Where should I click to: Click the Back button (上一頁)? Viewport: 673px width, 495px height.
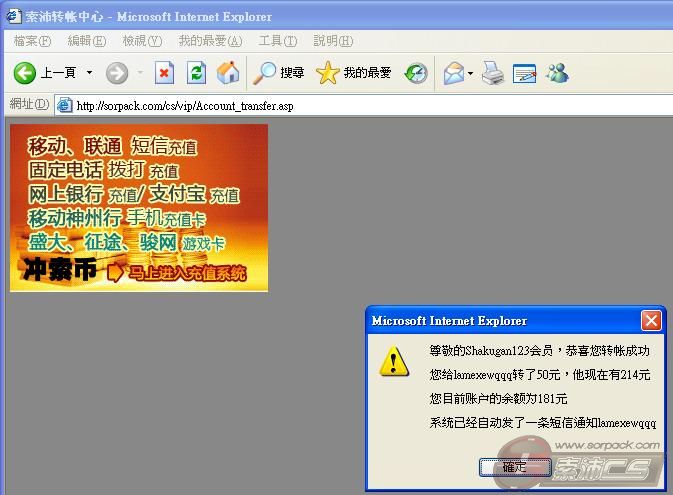pyautogui.click(x=45, y=73)
